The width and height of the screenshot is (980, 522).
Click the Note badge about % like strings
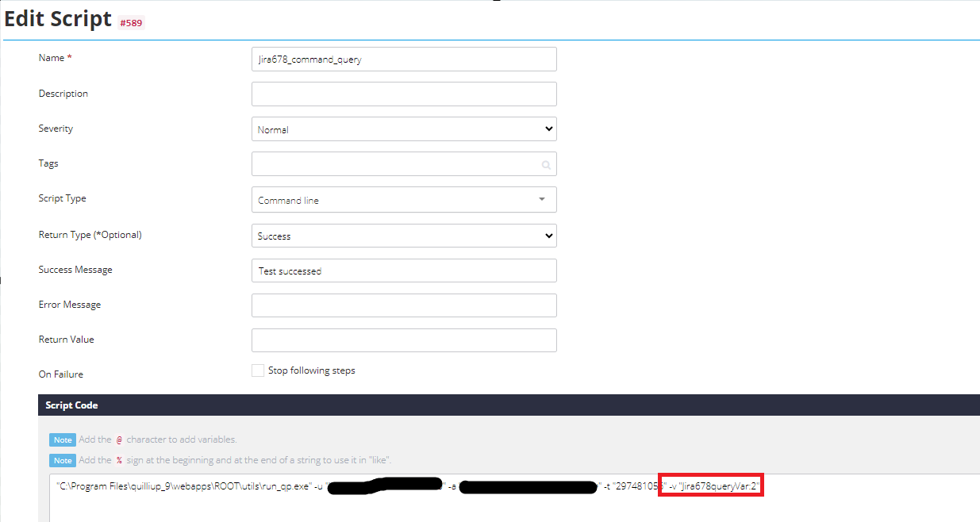(x=62, y=460)
